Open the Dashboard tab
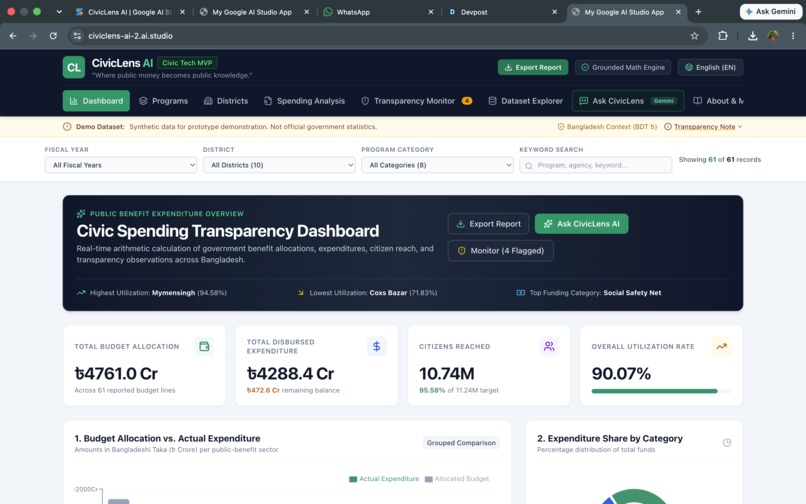Screen dimensions: 806x504 [x=96, y=101]
